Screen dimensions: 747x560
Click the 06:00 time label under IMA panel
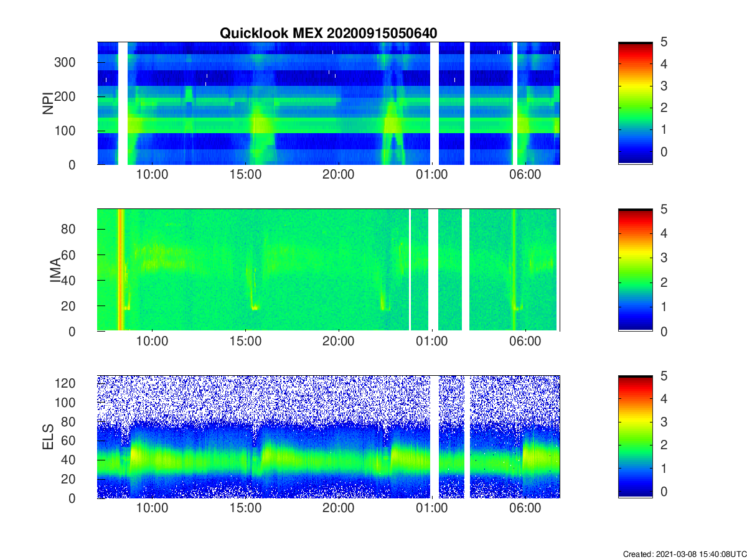(525, 342)
